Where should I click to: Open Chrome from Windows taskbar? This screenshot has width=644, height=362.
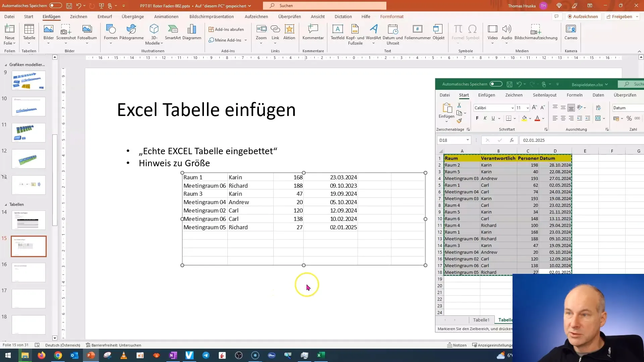coord(58,355)
